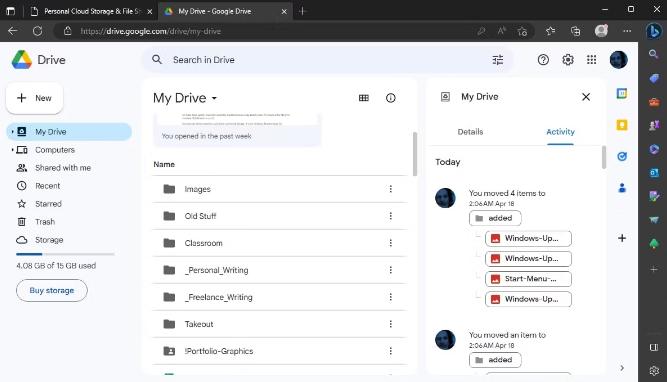The image size is (667, 382).
Task: Close the My Drive details panel
Action: coord(586,97)
